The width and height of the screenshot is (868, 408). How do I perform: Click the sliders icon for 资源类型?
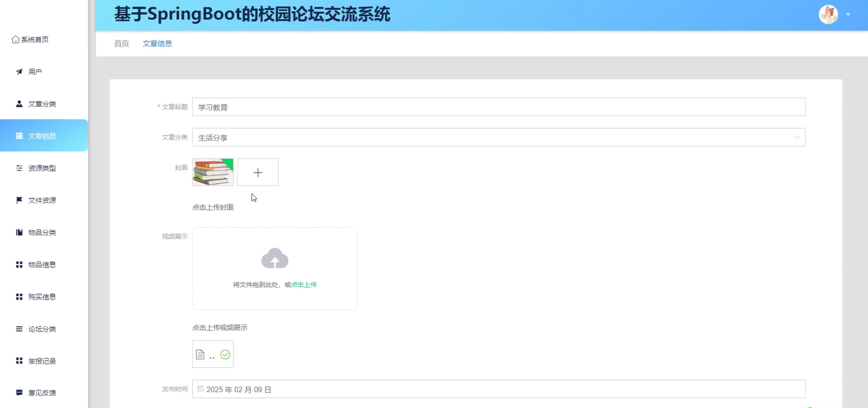point(19,168)
